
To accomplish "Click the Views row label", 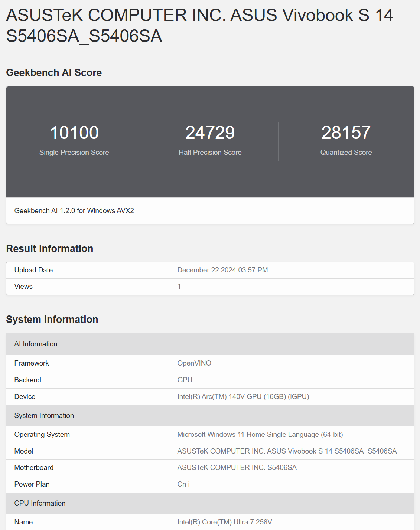I will pyautogui.click(x=23, y=286).
